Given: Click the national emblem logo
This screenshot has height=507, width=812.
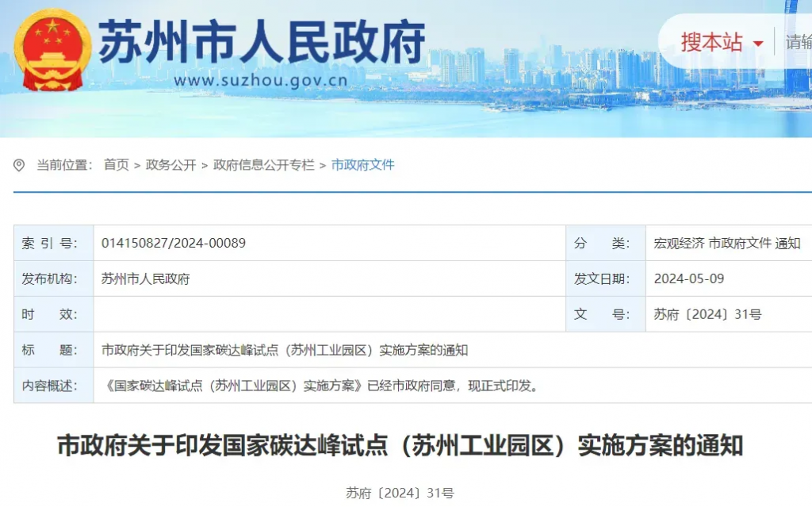Looking at the screenshot, I should click(x=53, y=49).
